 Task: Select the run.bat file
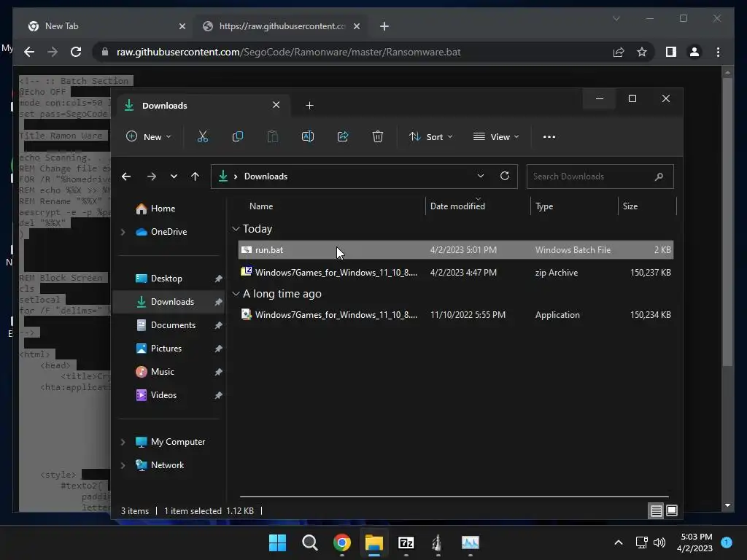[455, 250]
